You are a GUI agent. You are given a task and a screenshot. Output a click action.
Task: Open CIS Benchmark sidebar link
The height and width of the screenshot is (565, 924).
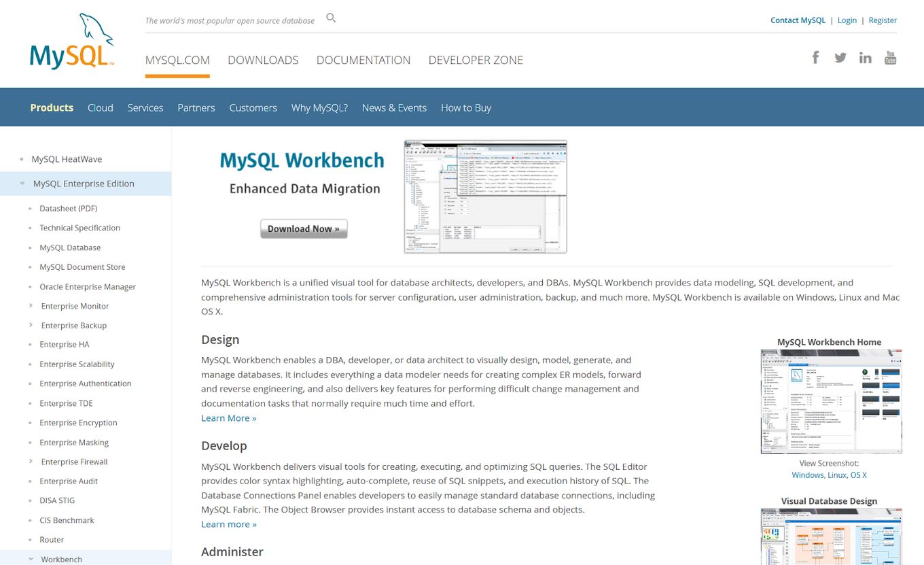67,520
